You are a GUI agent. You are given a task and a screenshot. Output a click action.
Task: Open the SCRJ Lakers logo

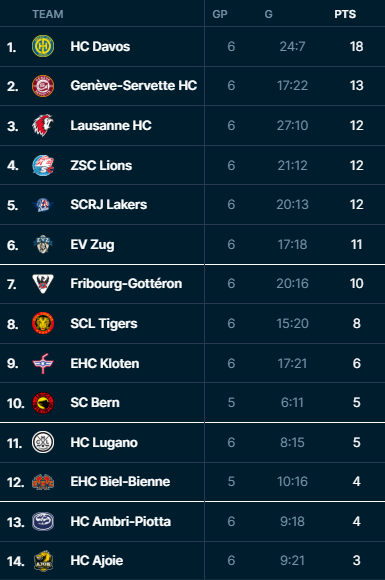43,205
